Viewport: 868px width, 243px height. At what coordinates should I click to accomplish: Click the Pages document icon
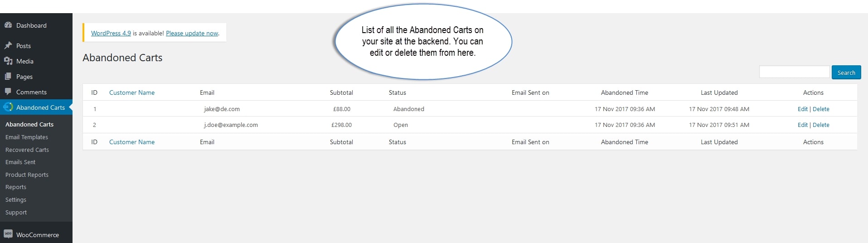pyautogui.click(x=8, y=77)
